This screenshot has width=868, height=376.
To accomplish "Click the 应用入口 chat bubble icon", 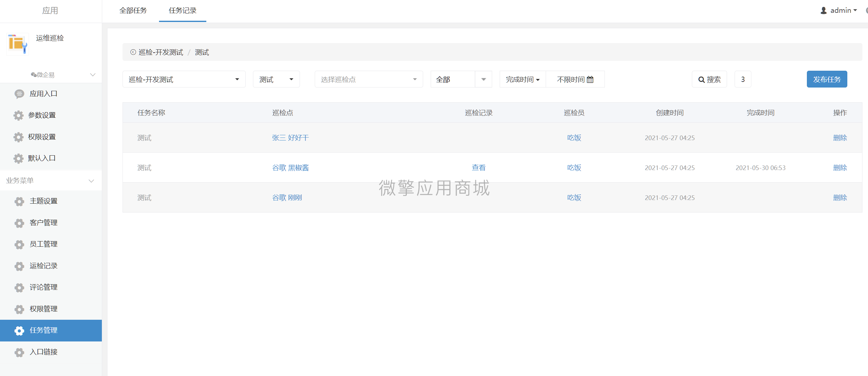I will 19,94.
